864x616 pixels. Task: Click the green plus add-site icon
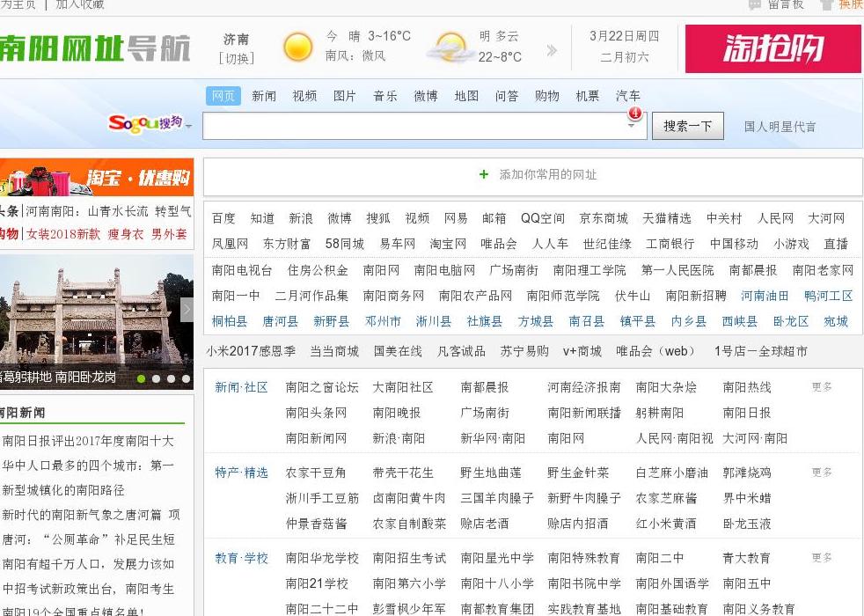tap(484, 174)
